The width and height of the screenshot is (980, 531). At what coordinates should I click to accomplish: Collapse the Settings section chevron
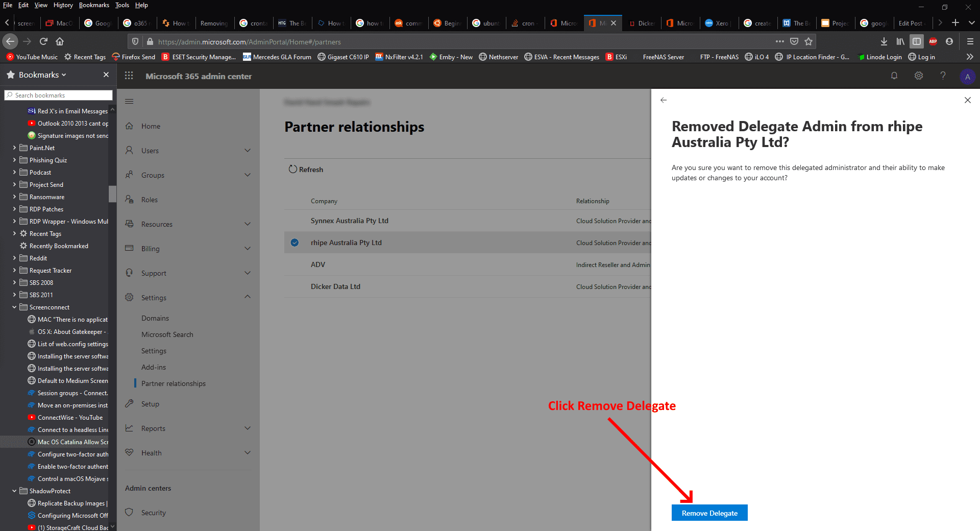[248, 297]
